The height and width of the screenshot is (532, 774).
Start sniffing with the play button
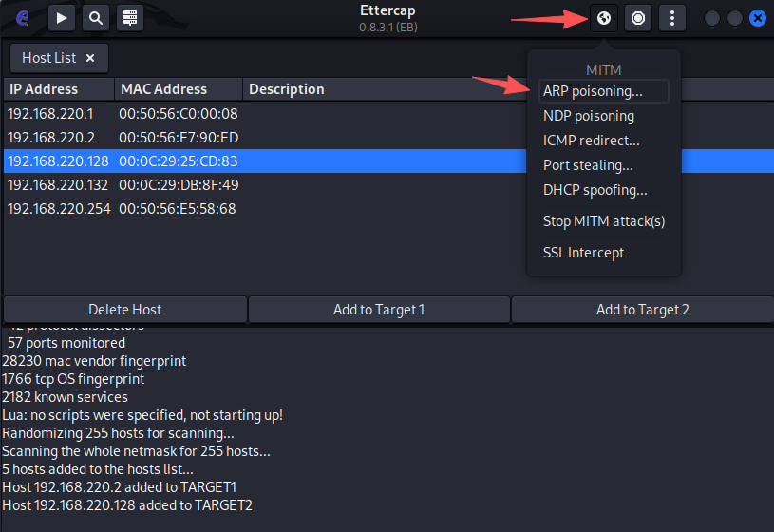coord(61,18)
